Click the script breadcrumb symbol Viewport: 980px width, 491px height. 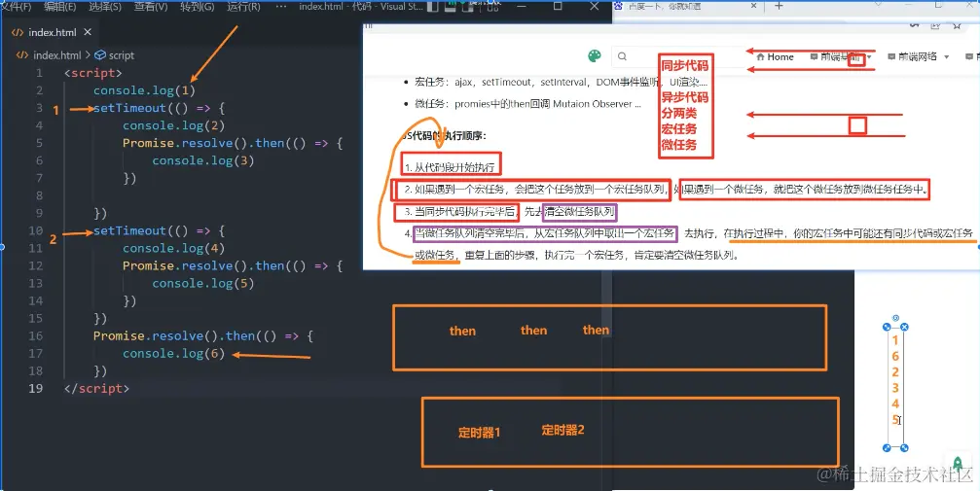pyautogui.click(x=115, y=55)
